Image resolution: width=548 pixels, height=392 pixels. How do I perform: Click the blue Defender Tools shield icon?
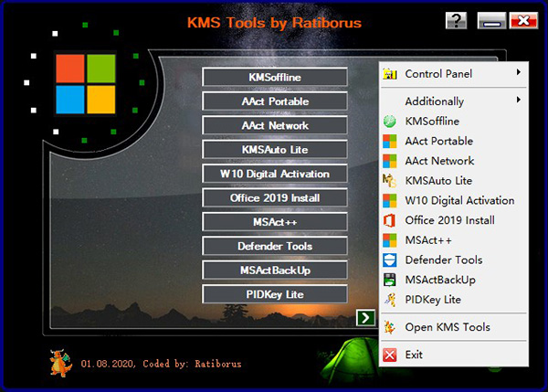[389, 260]
